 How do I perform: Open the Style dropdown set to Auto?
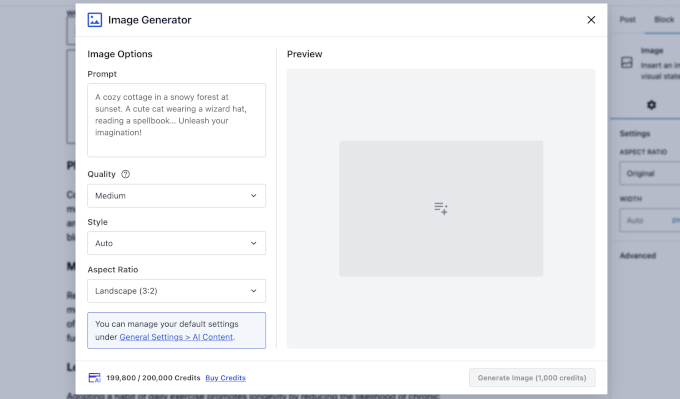tap(177, 243)
